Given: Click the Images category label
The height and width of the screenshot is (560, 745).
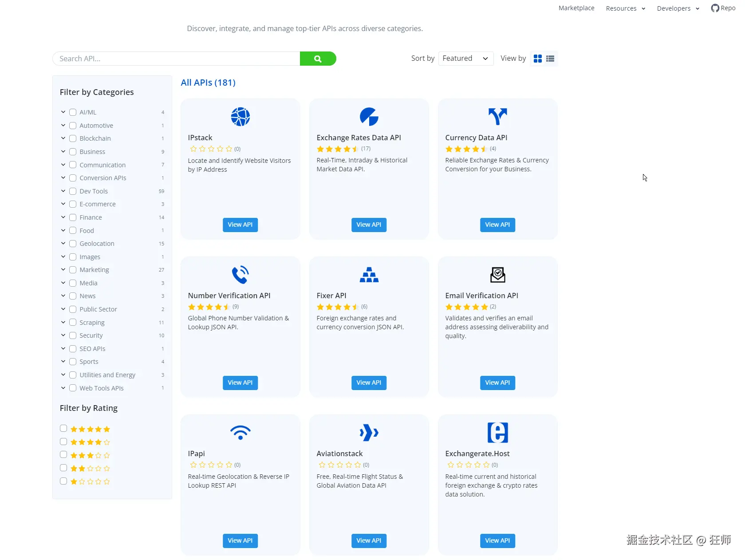Looking at the screenshot, I should [x=90, y=257].
